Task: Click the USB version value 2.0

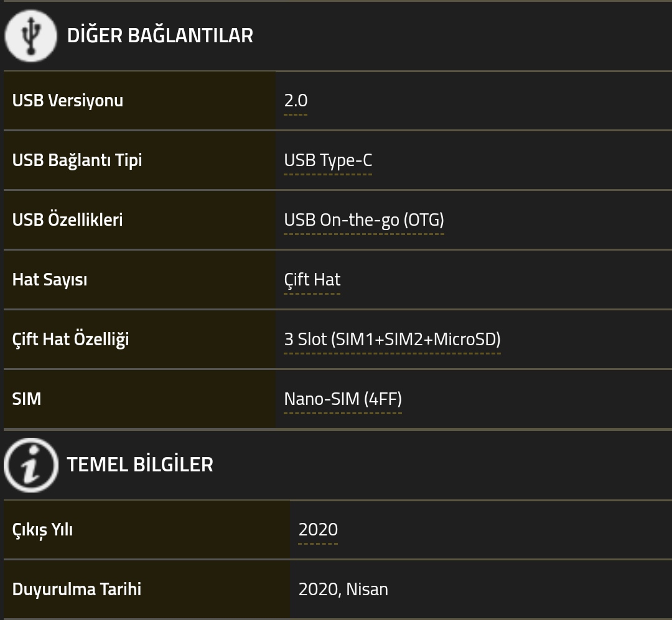Action: [x=296, y=101]
